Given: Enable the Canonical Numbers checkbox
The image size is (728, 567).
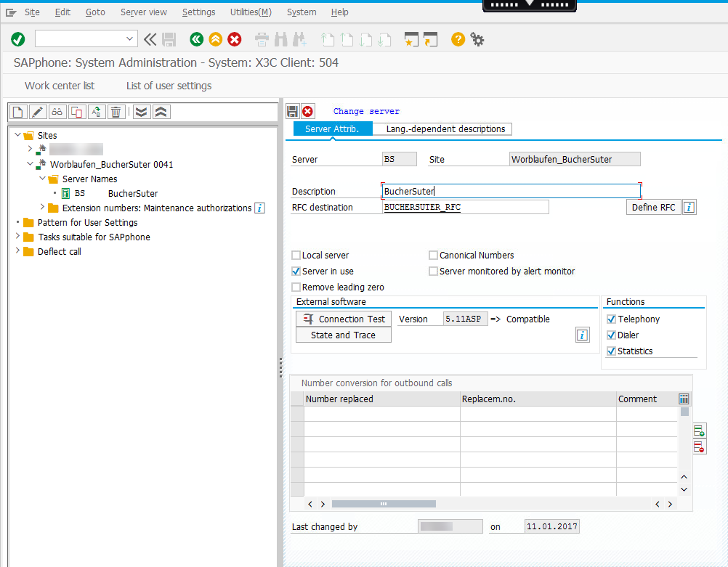Looking at the screenshot, I should tap(433, 256).
